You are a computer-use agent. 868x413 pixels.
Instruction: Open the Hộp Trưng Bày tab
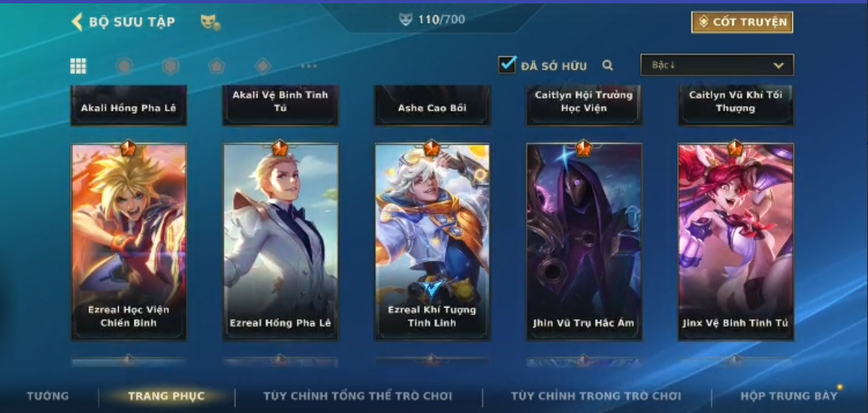tap(789, 395)
